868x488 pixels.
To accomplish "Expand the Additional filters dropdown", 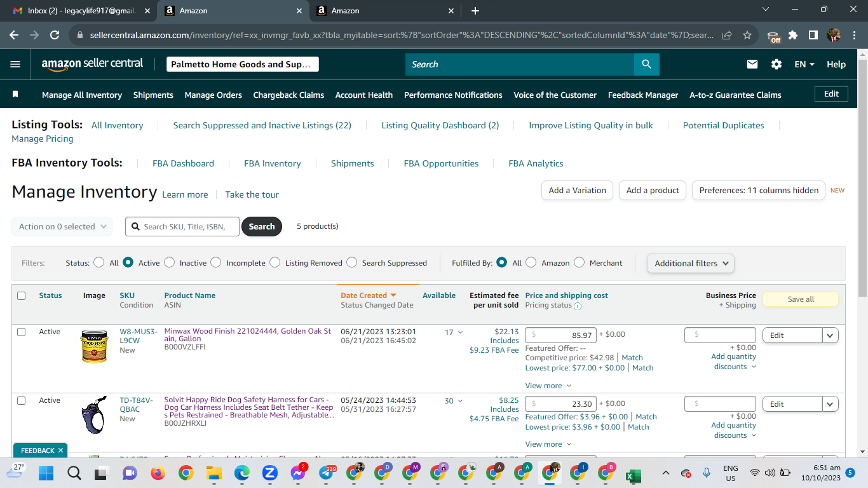I will pos(691,263).
